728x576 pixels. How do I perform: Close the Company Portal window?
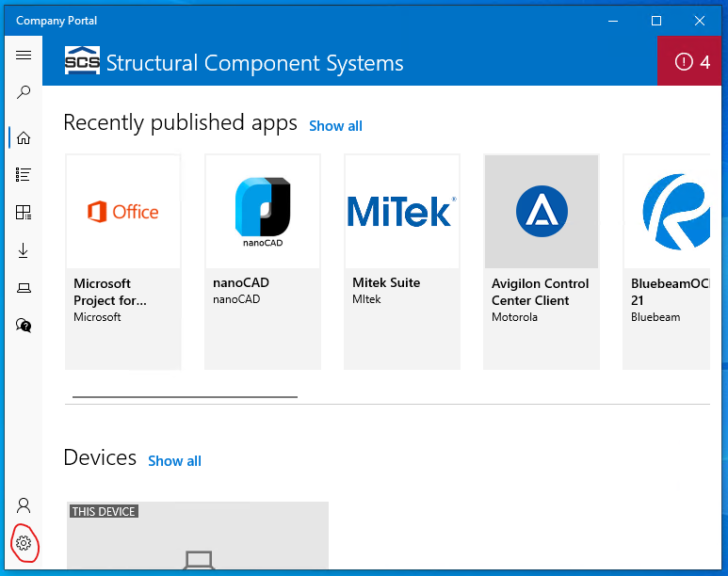tap(699, 21)
